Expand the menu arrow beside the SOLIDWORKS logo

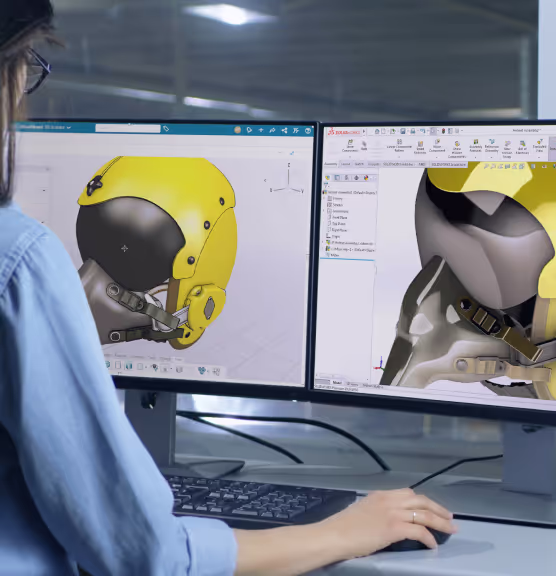pyautogui.click(x=364, y=132)
